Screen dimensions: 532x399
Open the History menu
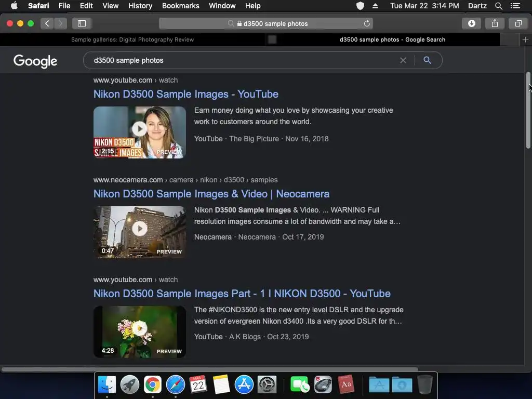pos(140,6)
